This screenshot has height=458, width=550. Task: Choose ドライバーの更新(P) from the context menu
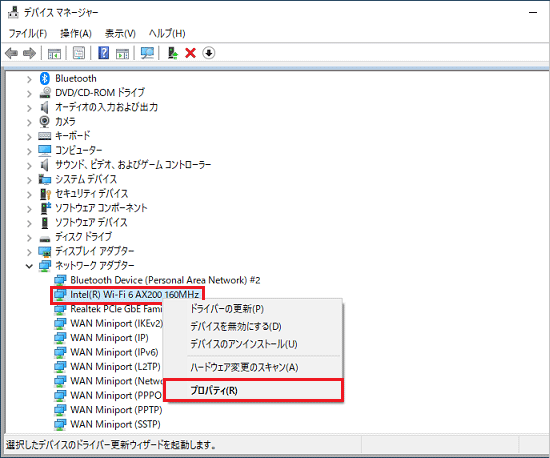(227, 309)
